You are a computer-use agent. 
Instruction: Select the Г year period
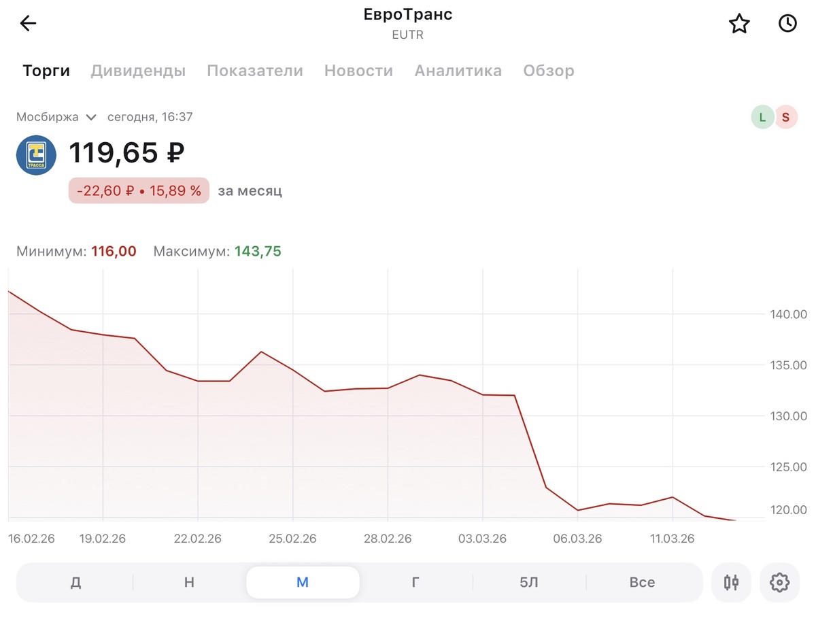point(415,582)
